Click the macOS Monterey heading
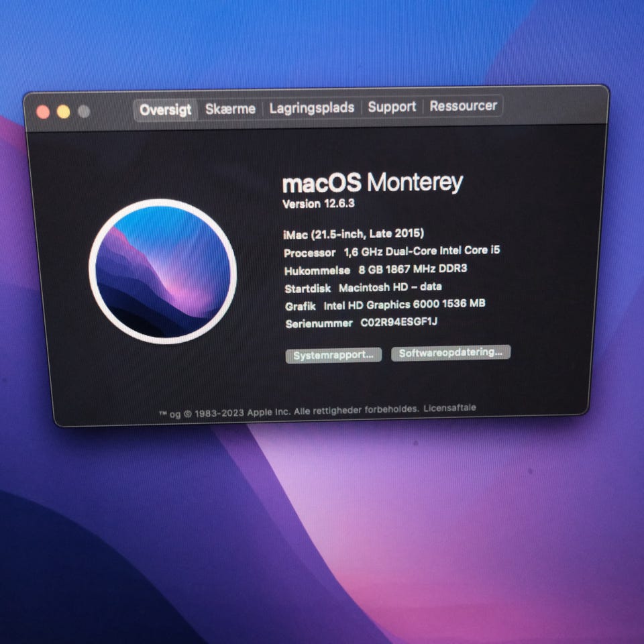Screen dimensions: 644x644 point(372,182)
